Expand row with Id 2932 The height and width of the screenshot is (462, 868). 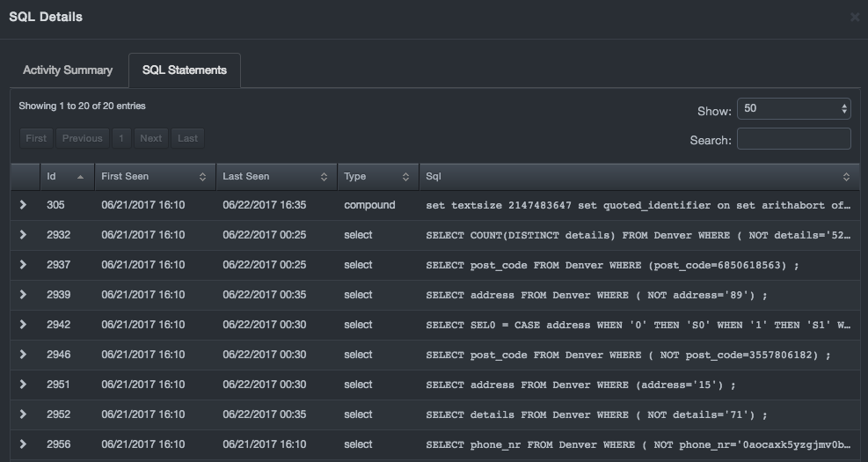pos(24,235)
